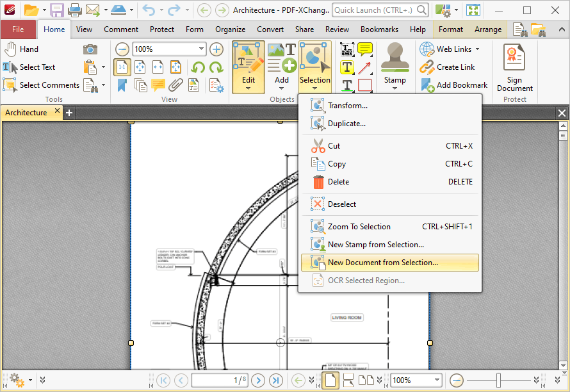This screenshot has height=392, width=570.
Task: Choose the Select Comments tool
Action: pos(41,85)
